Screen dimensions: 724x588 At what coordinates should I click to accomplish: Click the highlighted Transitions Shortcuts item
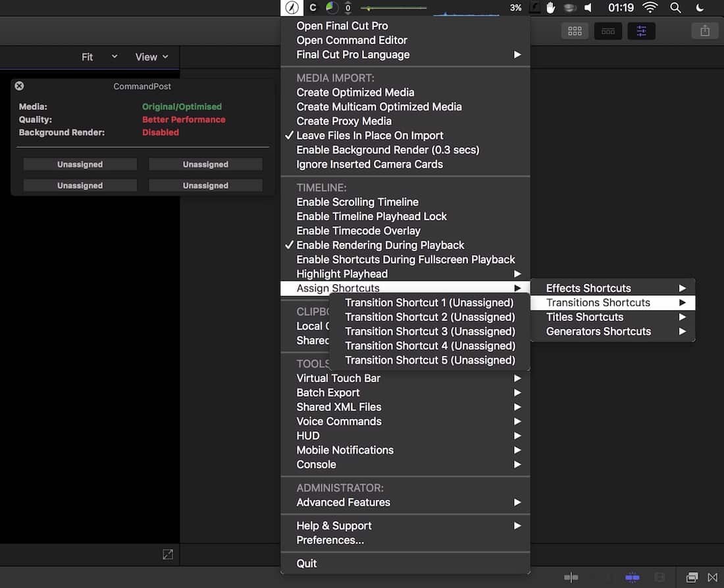(x=613, y=303)
